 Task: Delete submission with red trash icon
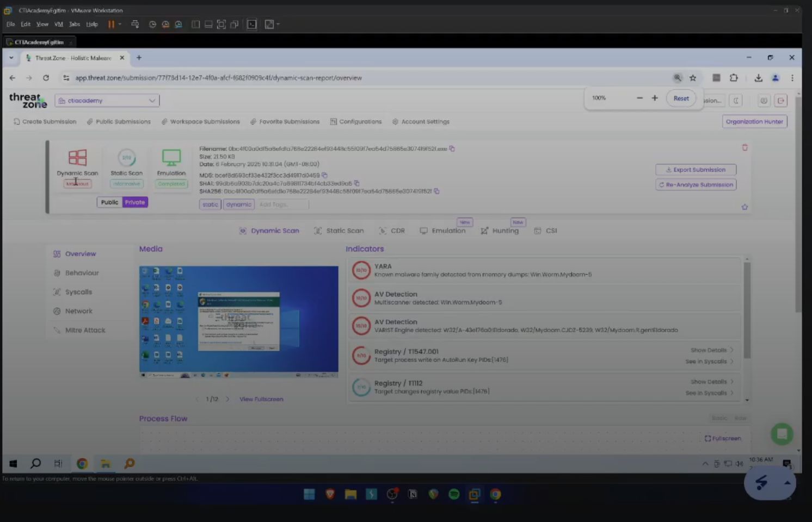pyautogui.click(x=745, y=147)
